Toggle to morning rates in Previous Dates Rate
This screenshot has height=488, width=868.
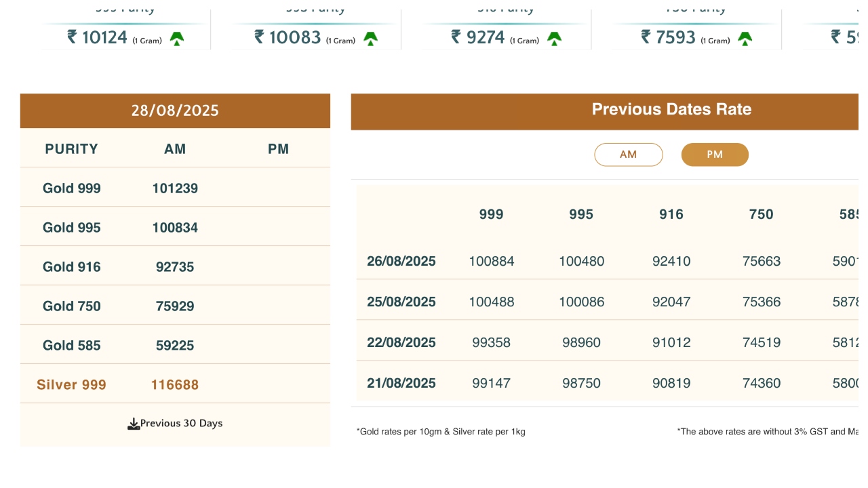[628, 155]
